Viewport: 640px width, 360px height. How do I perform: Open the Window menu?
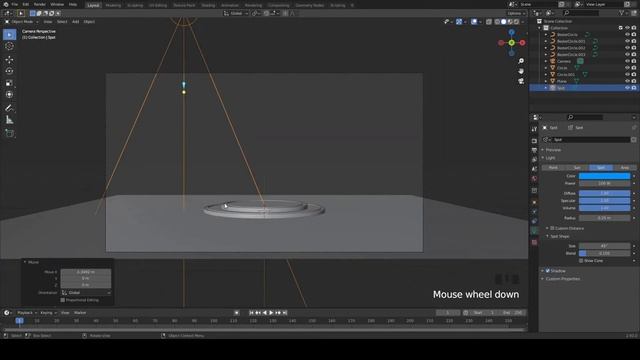[57, 4]
